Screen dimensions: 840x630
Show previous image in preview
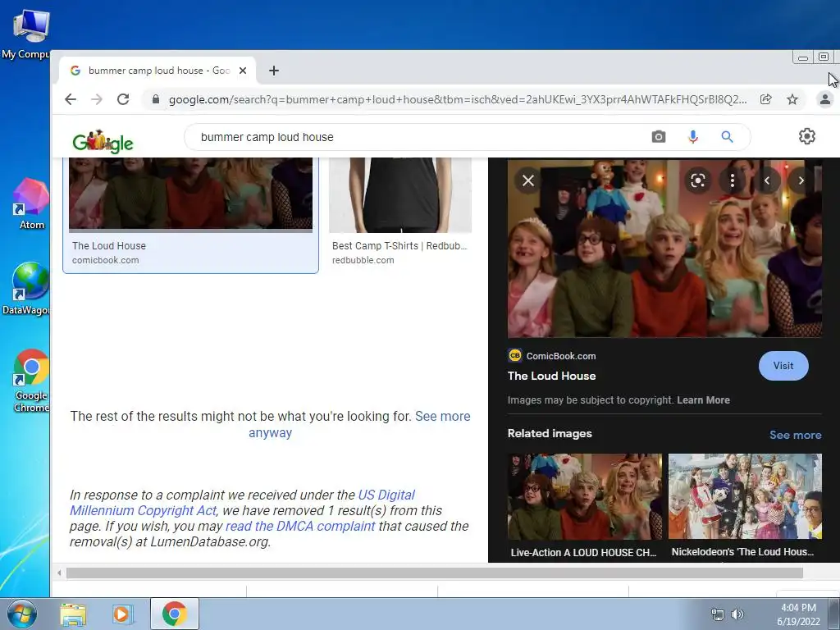click(x=767, y=180)
